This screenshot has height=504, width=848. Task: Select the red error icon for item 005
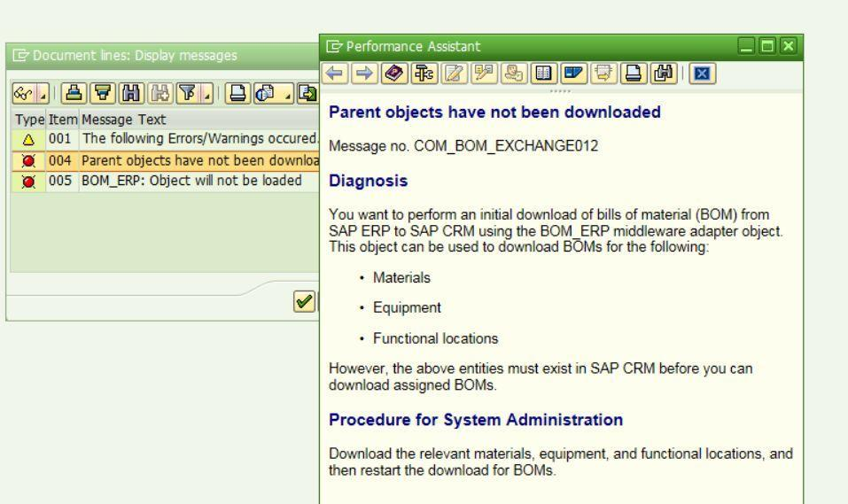tap(28, 182)
